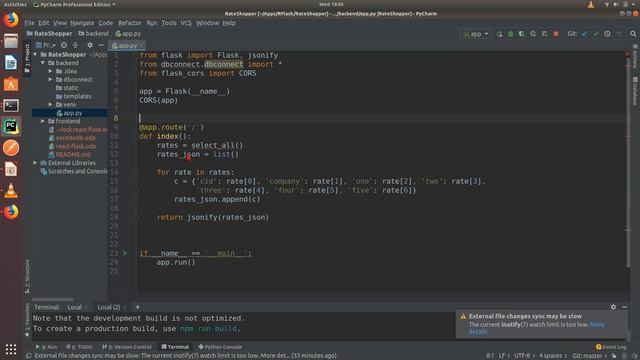
Task: Click the UTF-8 encoding status entry
Action: [x=524, y=356]
